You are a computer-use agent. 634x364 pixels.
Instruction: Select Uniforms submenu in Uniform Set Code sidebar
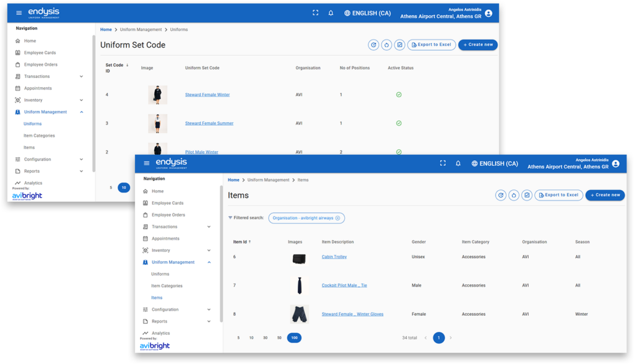coord(32,124)
